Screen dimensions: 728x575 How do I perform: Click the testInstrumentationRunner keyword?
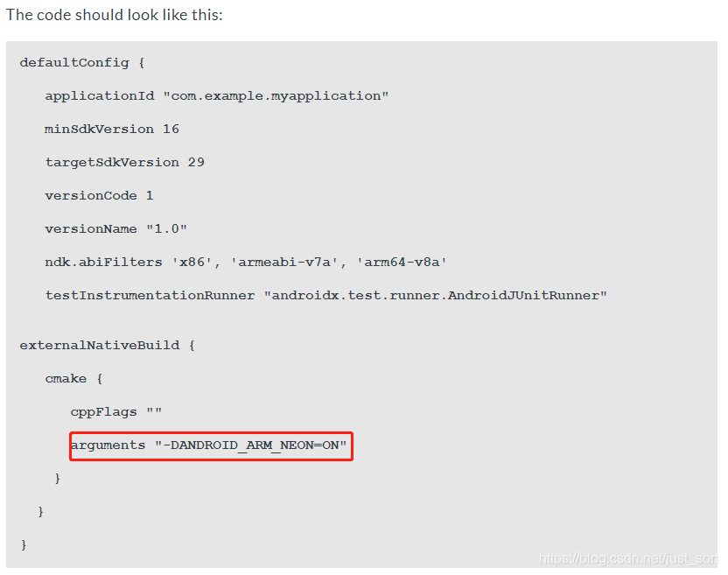point(150,296)
